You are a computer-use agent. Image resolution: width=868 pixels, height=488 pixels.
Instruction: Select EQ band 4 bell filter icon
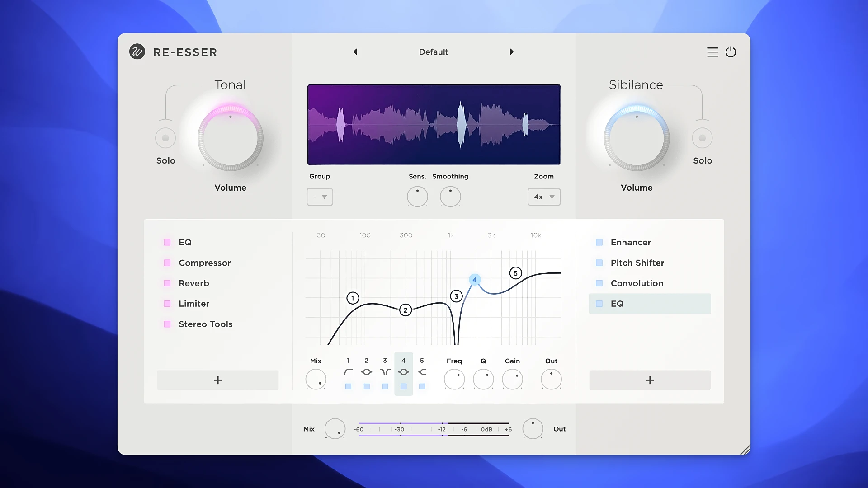coord(404,372)
